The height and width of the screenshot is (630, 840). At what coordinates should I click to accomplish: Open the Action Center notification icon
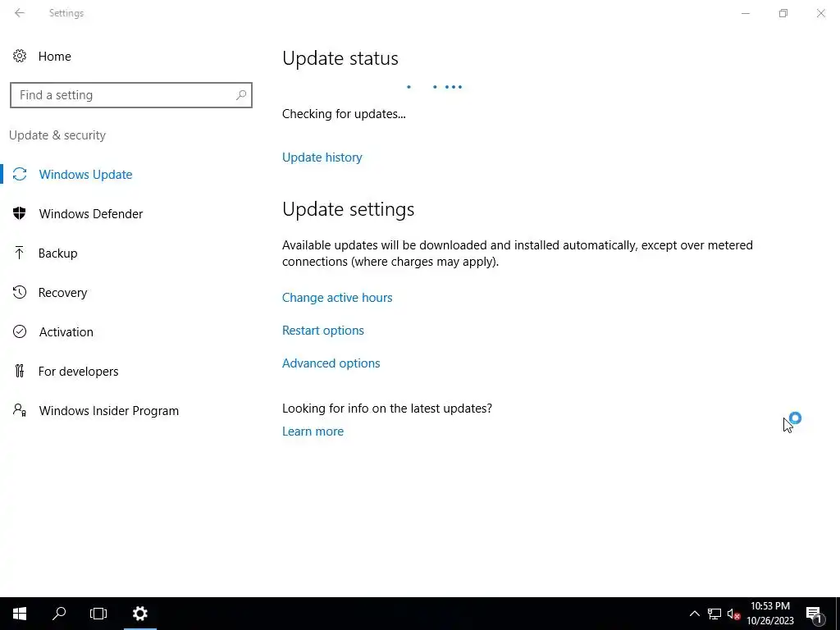814,614
